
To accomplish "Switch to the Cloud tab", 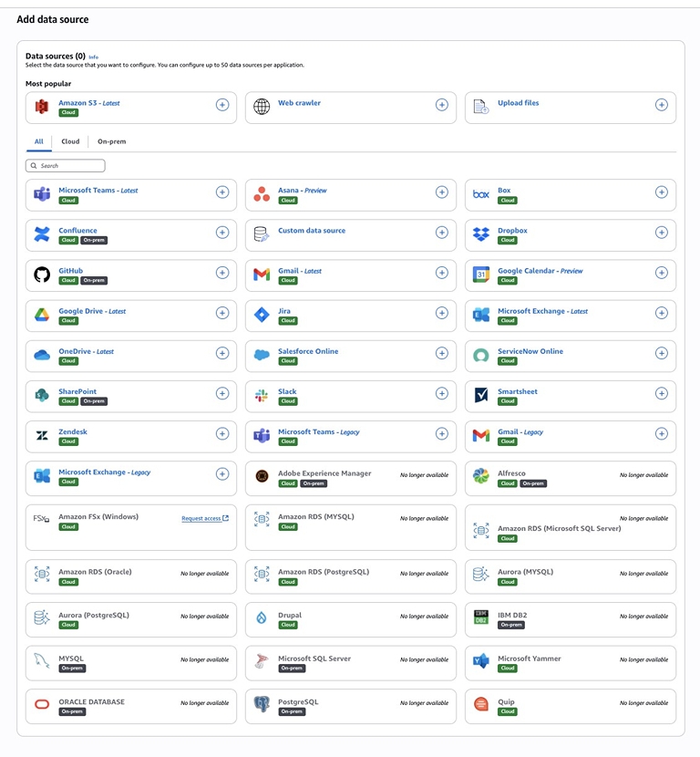I will click(x=70, y=141).
